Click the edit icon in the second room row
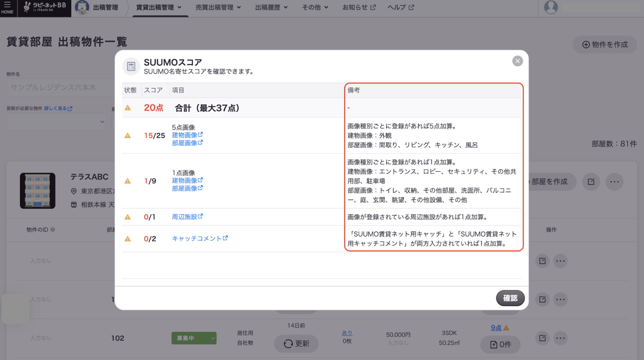Screen dimensions: 644x360 542,299
